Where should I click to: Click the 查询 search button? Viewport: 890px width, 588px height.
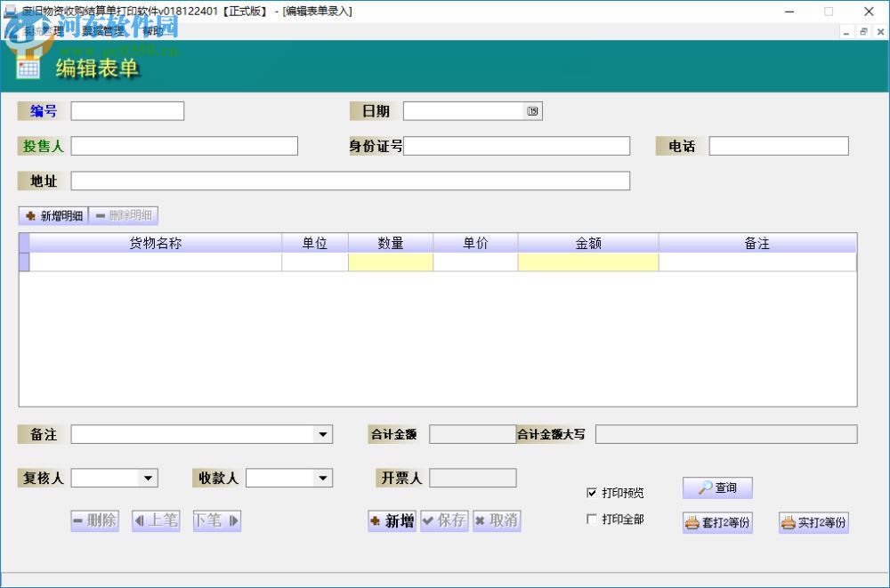pos(717,488)
